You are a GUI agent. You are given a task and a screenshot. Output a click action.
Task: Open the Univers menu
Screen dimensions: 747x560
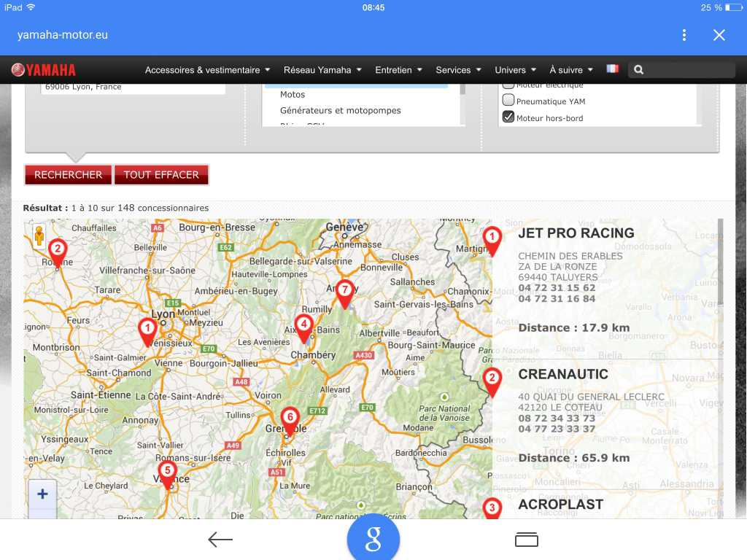[x=515, y=70]
